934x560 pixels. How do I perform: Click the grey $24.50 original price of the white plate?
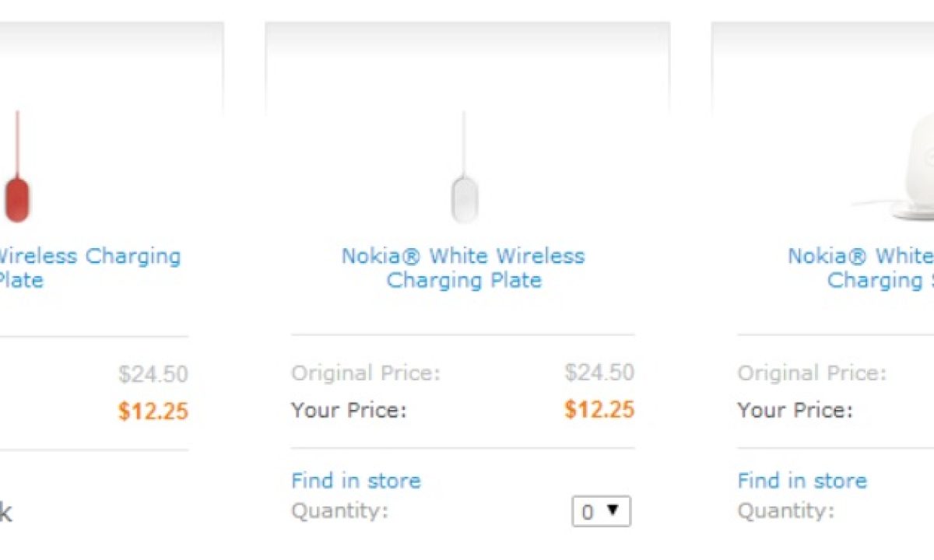[x=599, y=373]
